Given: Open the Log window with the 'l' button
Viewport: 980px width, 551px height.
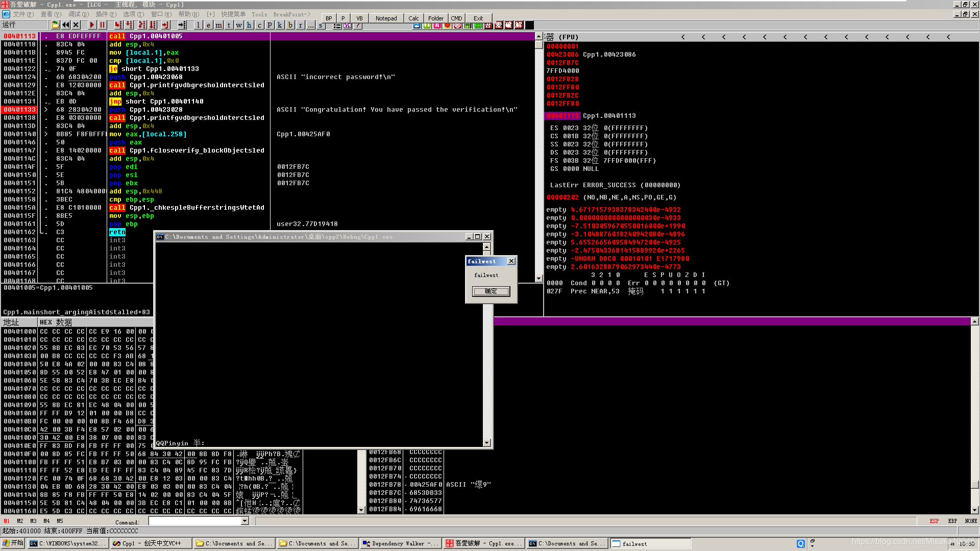Looking at the screenshot, I should (198, 25).
